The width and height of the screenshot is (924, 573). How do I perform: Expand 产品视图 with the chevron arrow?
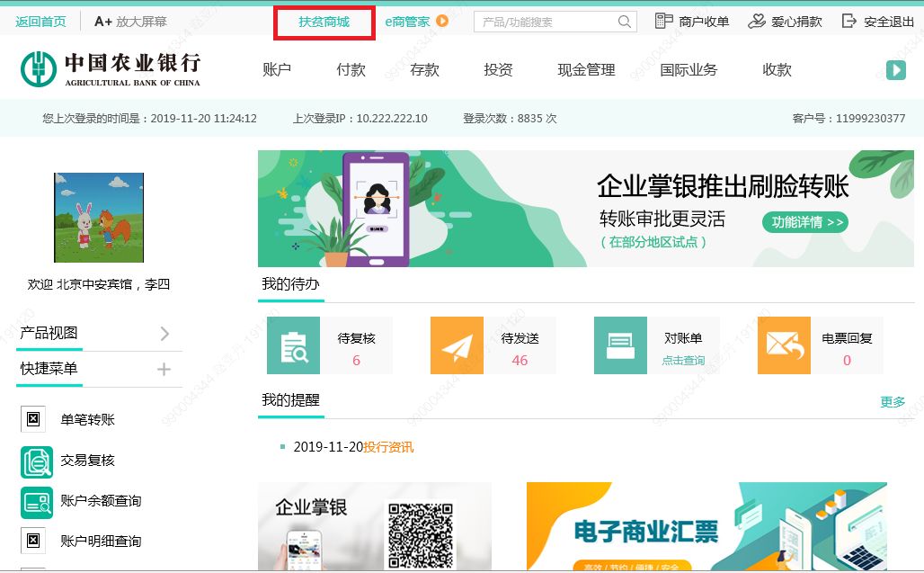click(165, 334)
